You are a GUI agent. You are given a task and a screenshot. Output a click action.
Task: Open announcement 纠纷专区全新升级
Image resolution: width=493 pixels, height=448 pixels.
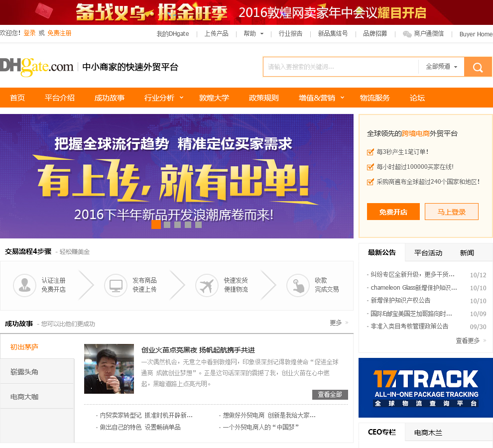click(x=412, y=274)
